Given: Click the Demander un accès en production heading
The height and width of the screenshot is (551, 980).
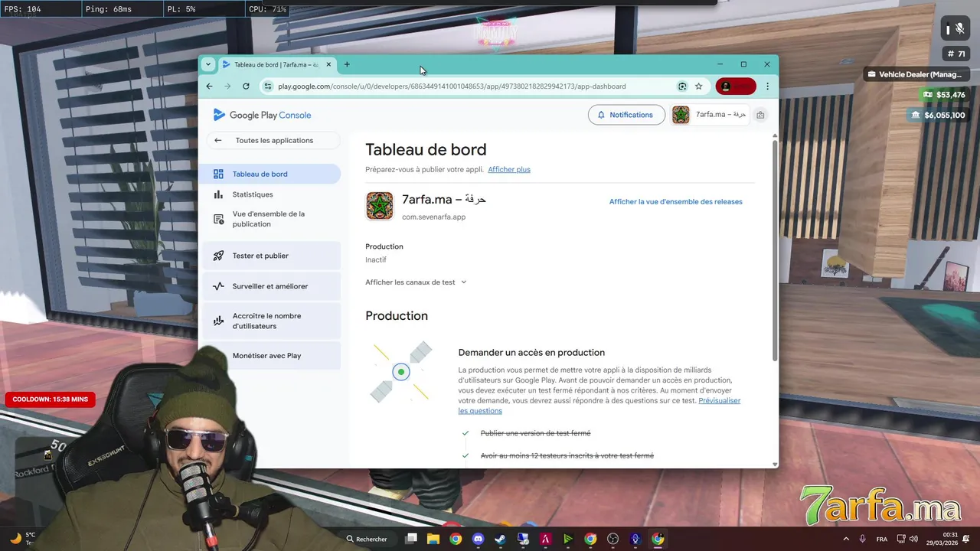Looking at the screenshot, I should point(531,353).
